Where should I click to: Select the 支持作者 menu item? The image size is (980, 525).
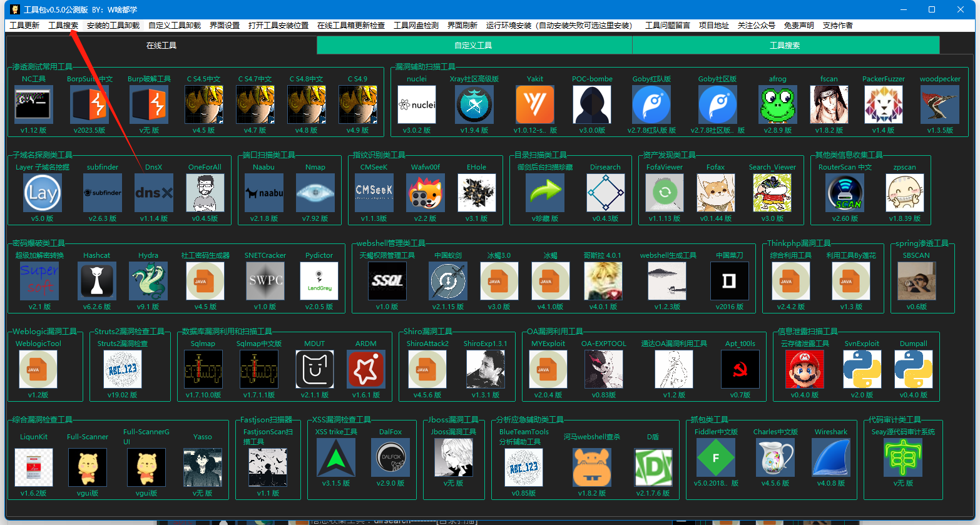point(838,26)
